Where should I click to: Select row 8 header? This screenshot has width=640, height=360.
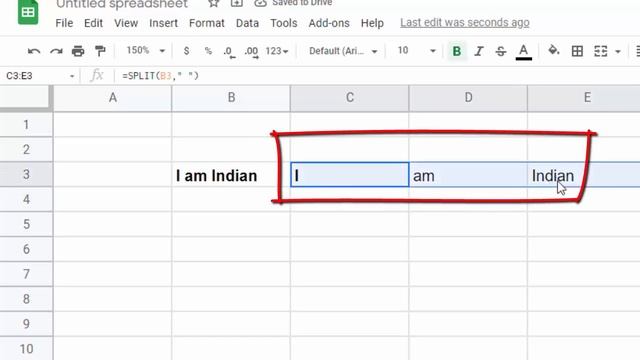click(x=27, y=299)
